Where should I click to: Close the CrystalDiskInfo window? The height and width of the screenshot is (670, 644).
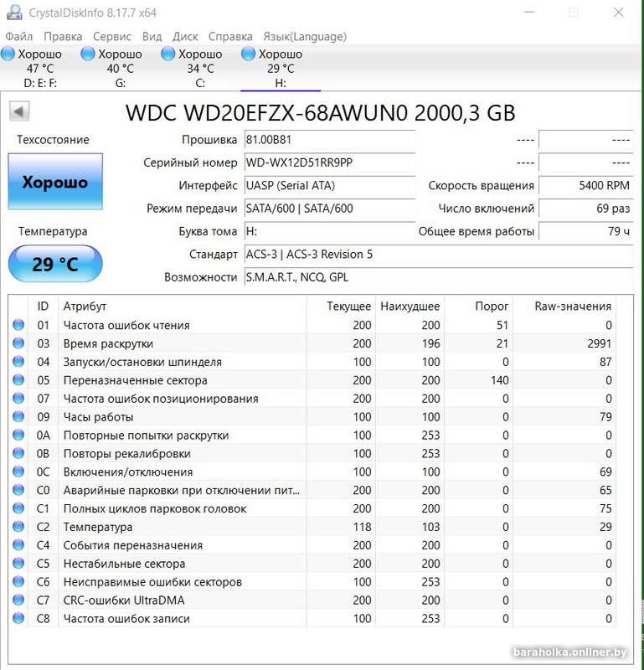(x=618, y=13)
